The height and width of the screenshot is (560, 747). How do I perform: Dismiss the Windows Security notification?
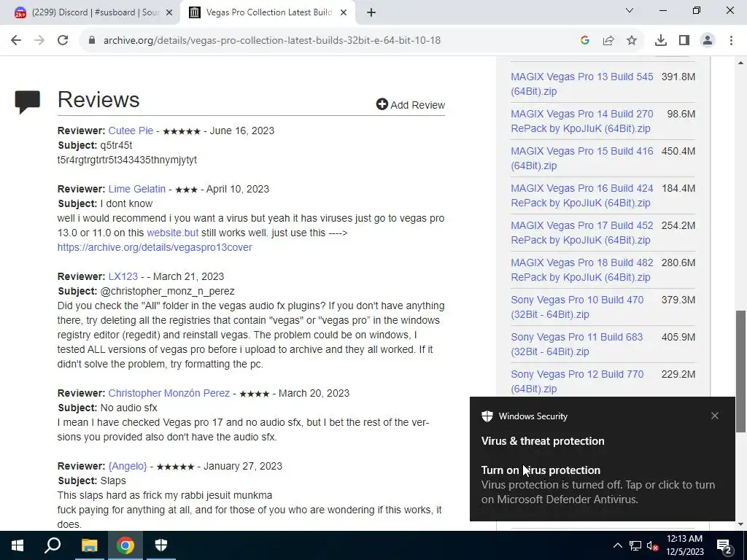click(715, 416)
